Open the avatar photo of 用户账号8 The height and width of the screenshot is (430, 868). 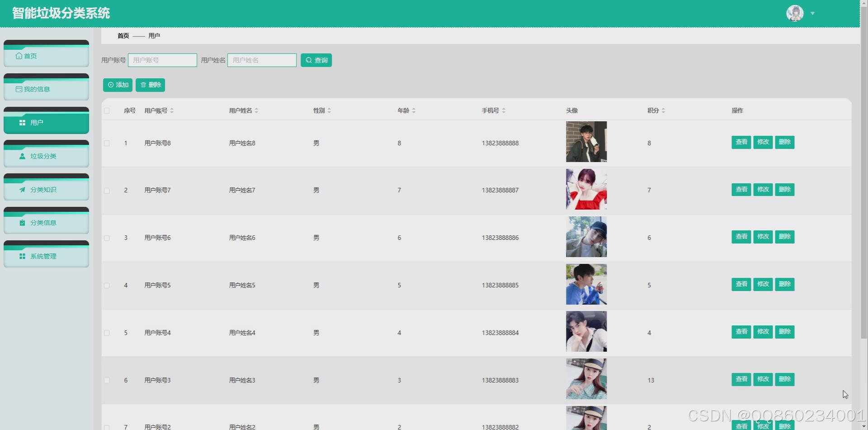click(x=586, y=142)
